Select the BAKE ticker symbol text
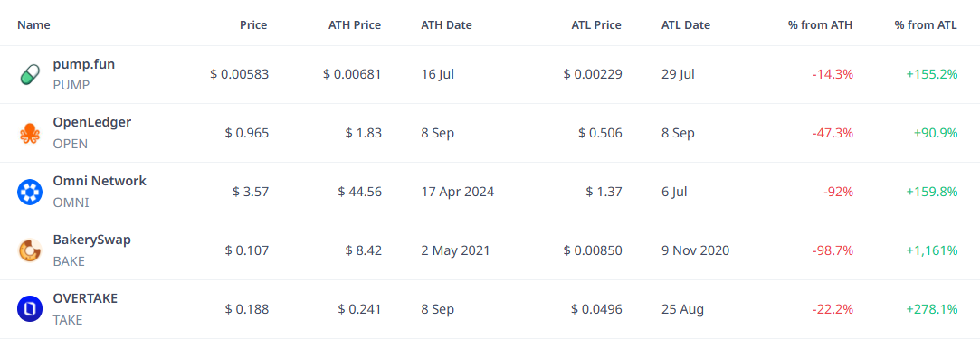 (69, 261)
